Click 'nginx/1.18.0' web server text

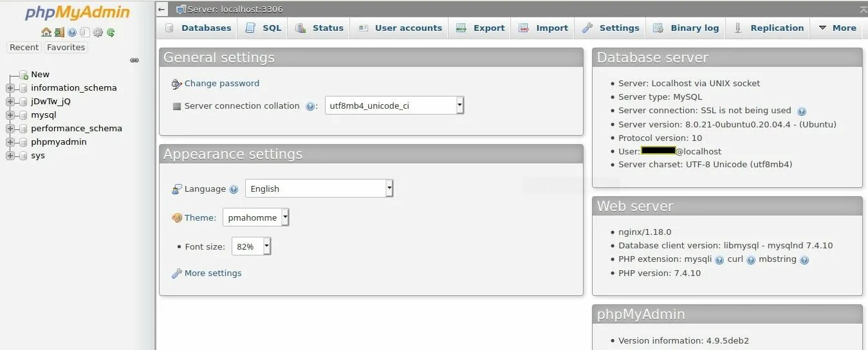click(645, 232)
